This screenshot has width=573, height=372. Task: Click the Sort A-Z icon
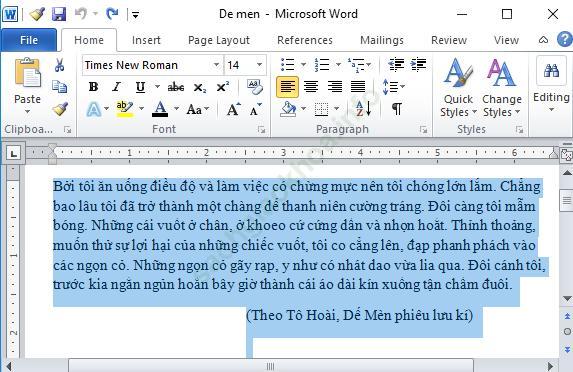coord(364,109)
